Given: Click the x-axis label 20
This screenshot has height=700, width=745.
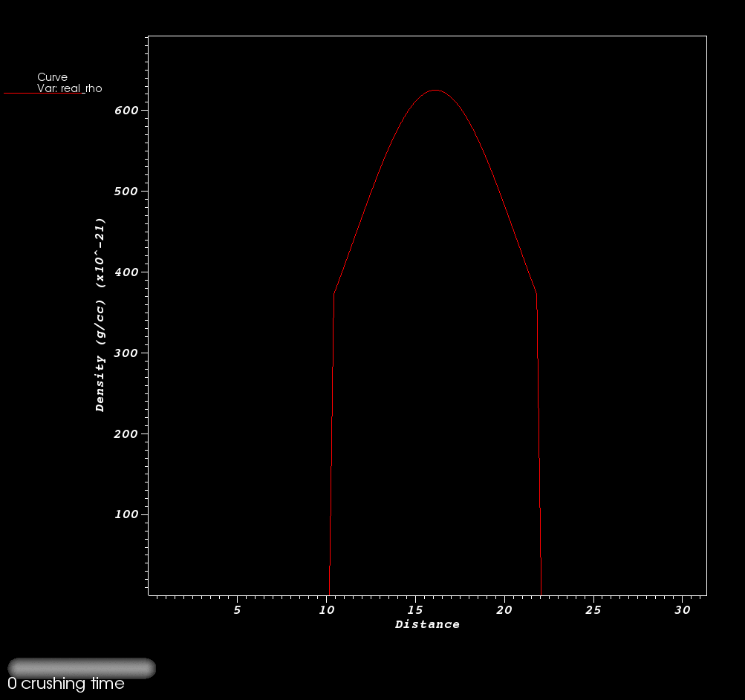Looking at the screenshot, I should point(504,609).
